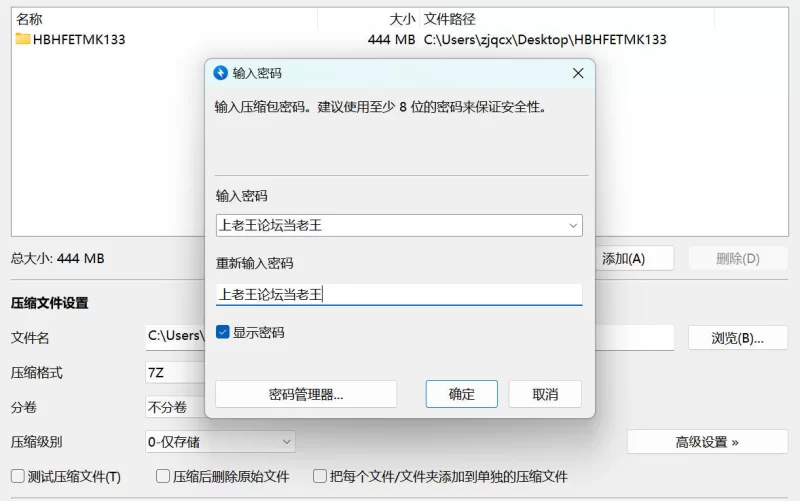Click the 浏览(B)... button
800x501 pixels.
pyautogui.click(x=737, y=338)
